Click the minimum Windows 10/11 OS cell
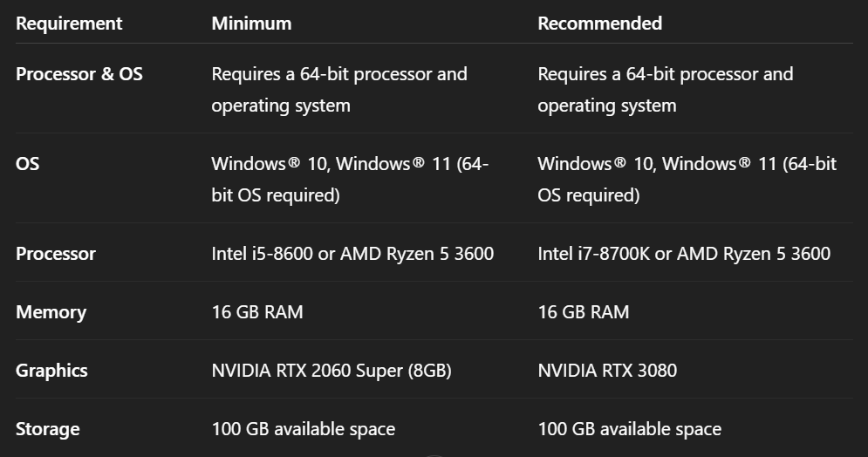The image size is (868, 457). tap(350, 180)
